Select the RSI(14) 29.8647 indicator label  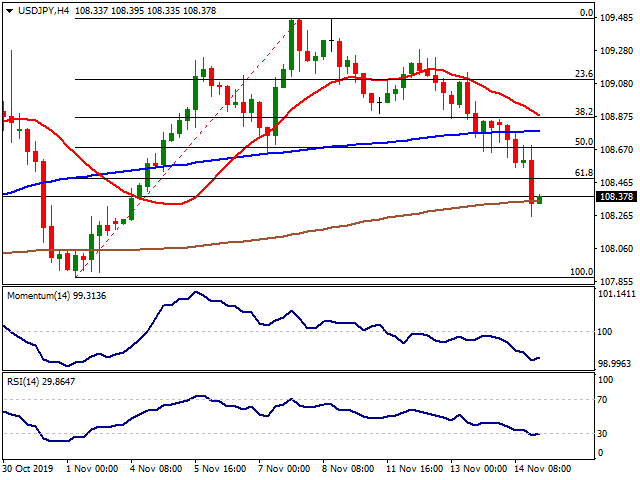click(41, 382)
